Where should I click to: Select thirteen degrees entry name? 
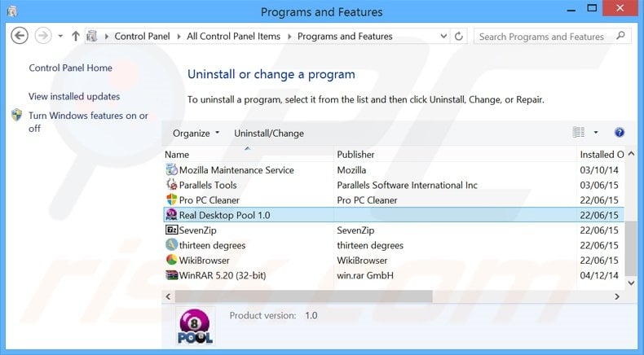point(212,245)
